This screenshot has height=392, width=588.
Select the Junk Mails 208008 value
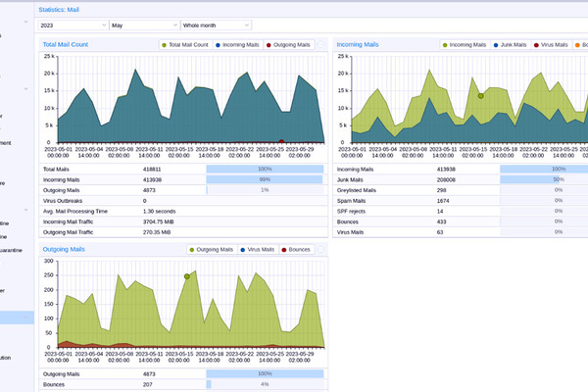click(446, 179)
